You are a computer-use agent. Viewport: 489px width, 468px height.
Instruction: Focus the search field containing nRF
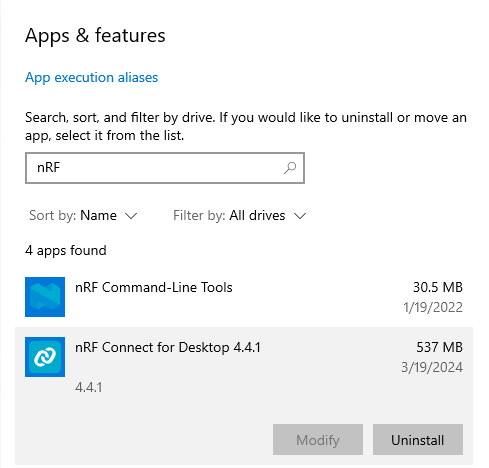165,168
